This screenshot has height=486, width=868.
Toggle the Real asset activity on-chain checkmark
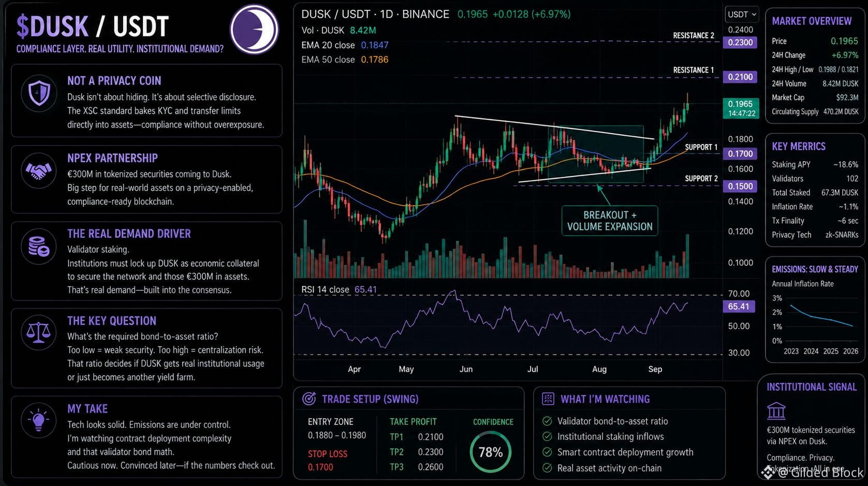click(547, 468)
